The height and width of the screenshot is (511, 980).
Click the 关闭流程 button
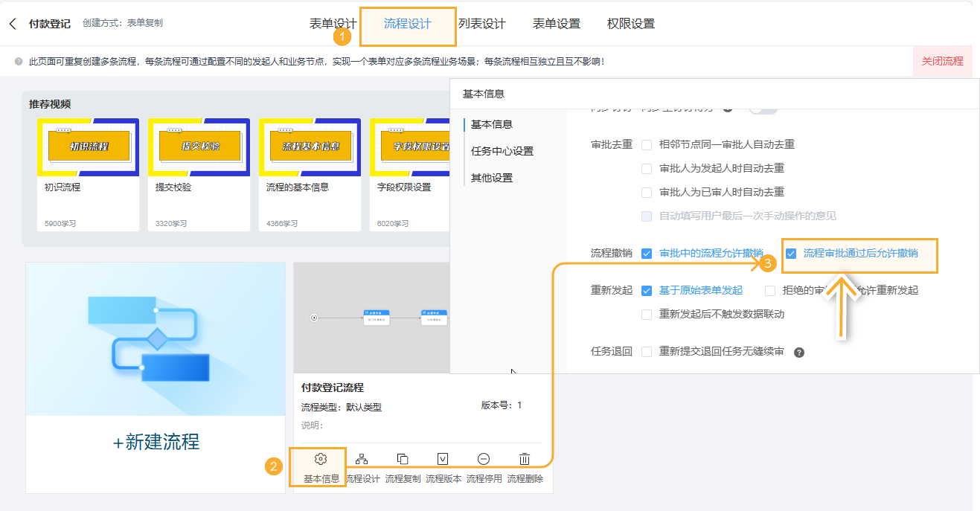coord(942,61)
